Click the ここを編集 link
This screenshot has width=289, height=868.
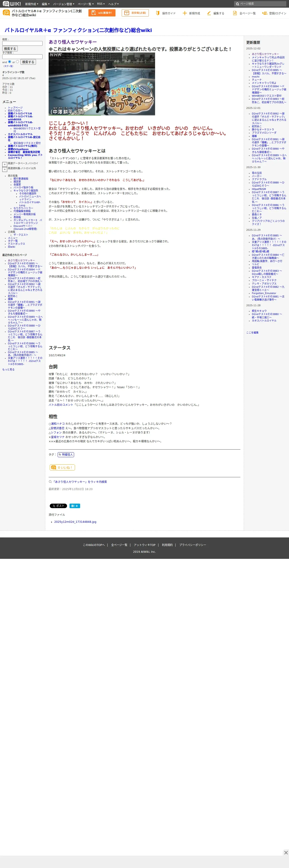(252, 333)
